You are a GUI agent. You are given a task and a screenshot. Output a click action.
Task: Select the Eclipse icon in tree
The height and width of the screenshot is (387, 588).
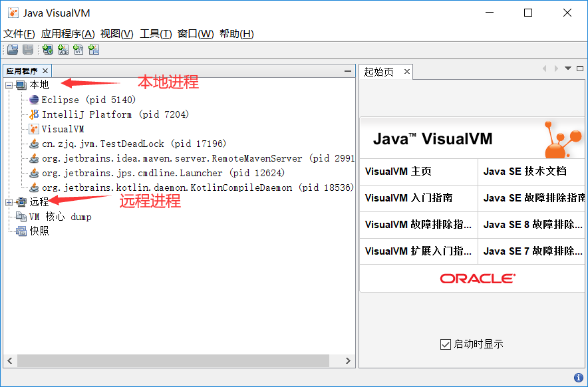[x=34, y=100]
